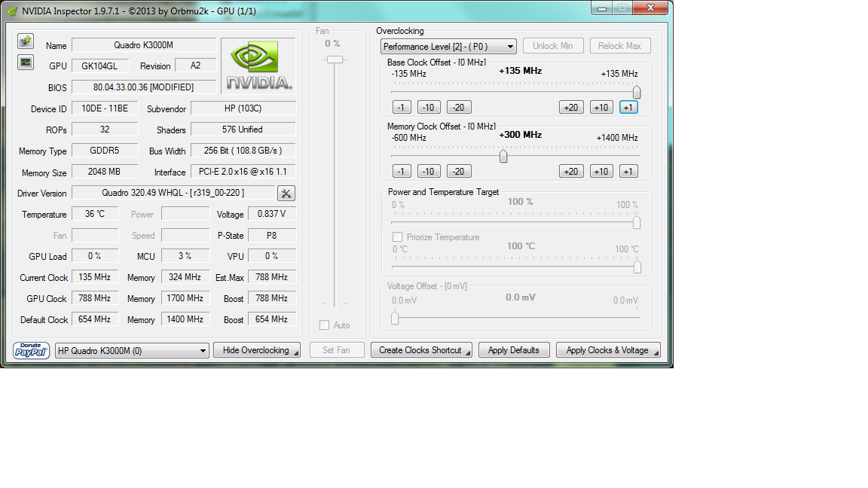Open the Performance Level [2] - (P0) dropdown
This screenshot has width=868, height=488.
click(x=448, y=47)
